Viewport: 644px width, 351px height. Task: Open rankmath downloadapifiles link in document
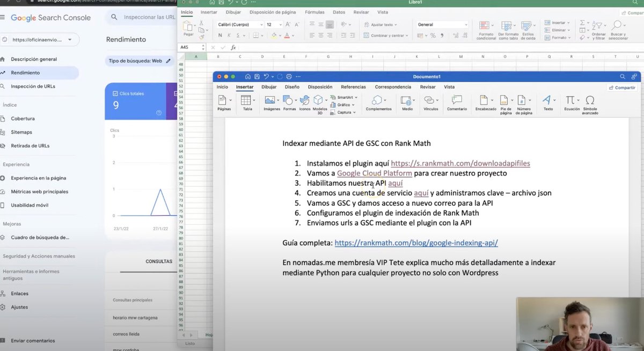(x=460, y=163)
